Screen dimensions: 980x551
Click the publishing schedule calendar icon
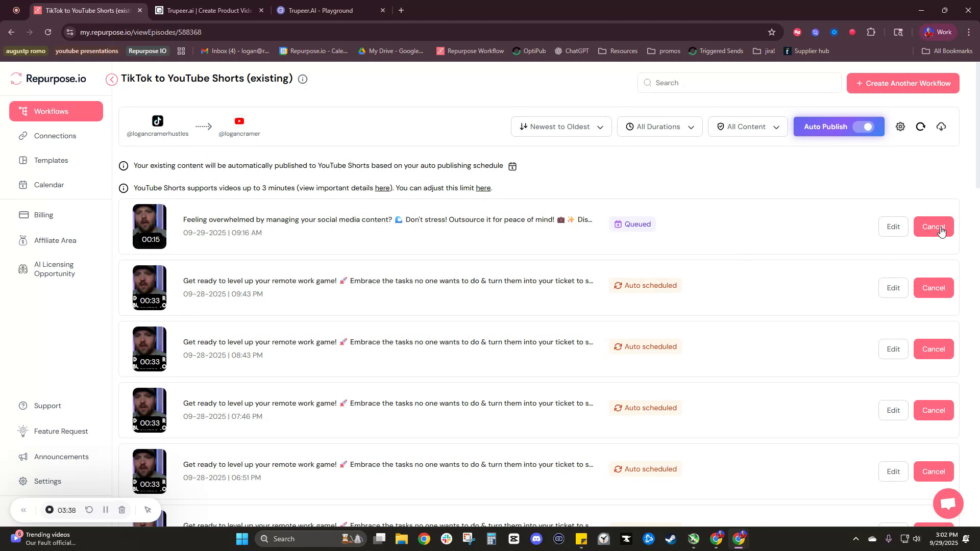[x=512, y=165]
